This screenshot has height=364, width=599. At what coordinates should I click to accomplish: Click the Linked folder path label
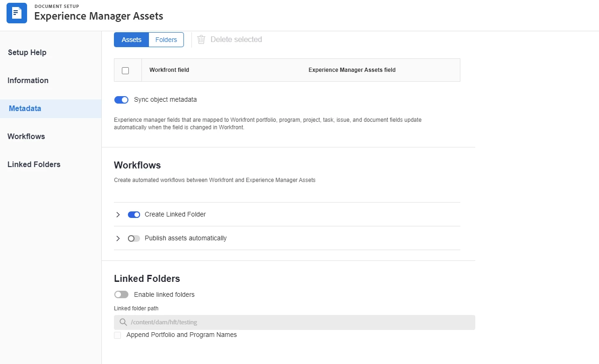point(136,308)
